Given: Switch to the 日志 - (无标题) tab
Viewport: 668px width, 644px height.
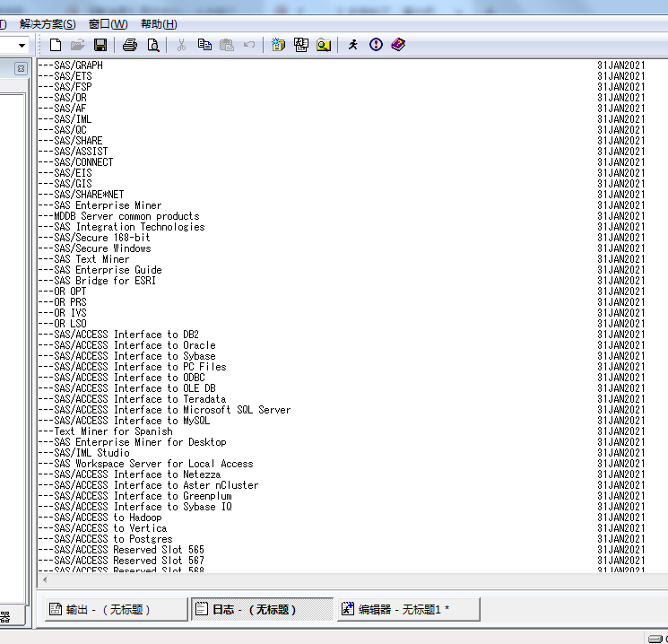Looking at the screenshot, I should pos(262,610).
